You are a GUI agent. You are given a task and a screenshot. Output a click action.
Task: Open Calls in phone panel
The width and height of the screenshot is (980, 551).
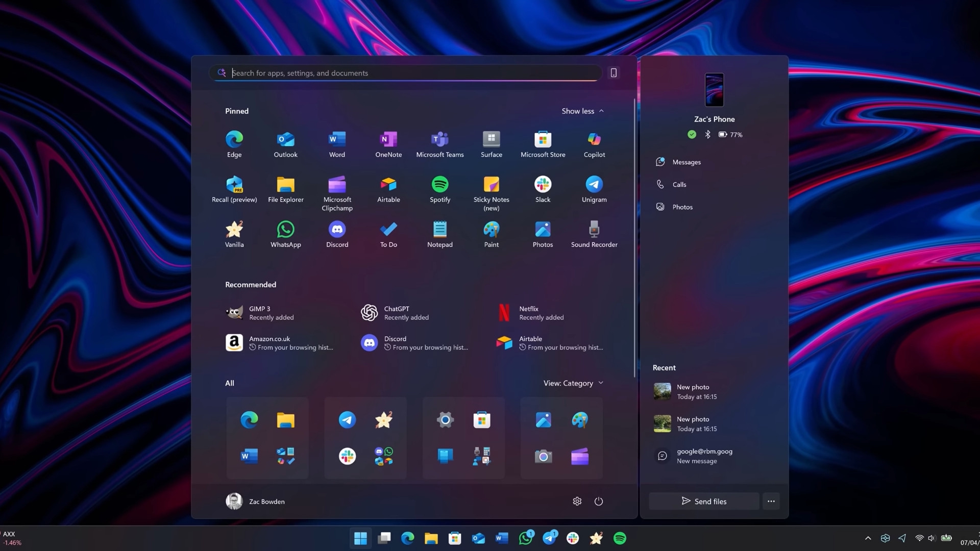[679, 185]
